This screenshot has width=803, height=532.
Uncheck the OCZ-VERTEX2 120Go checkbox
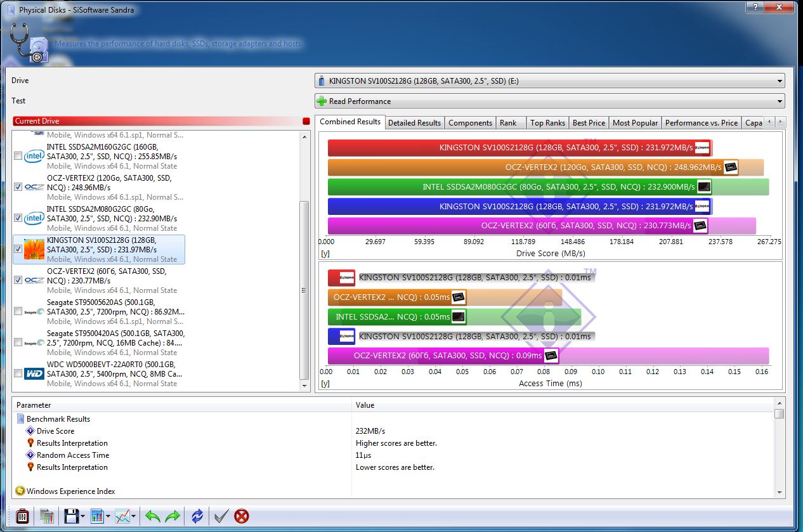pyautogui.click(x=18, y=187)
